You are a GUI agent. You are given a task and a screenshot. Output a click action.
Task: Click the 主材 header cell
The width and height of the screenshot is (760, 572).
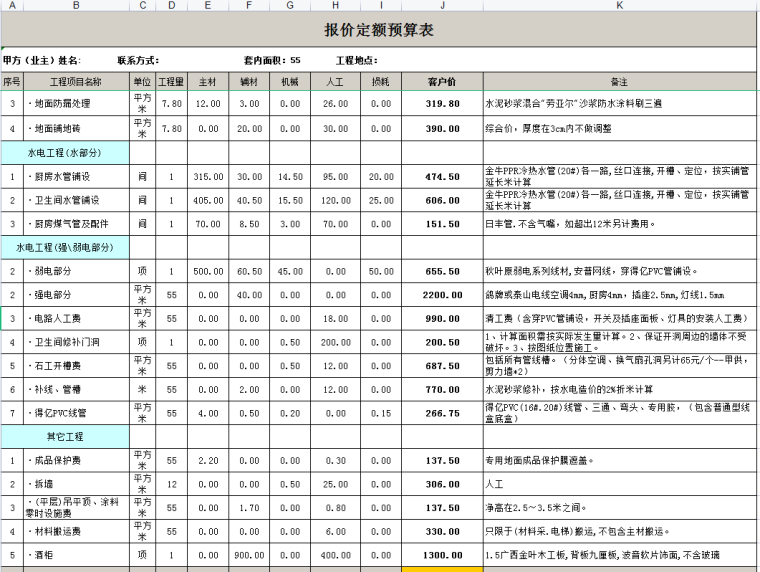point(208,82)
